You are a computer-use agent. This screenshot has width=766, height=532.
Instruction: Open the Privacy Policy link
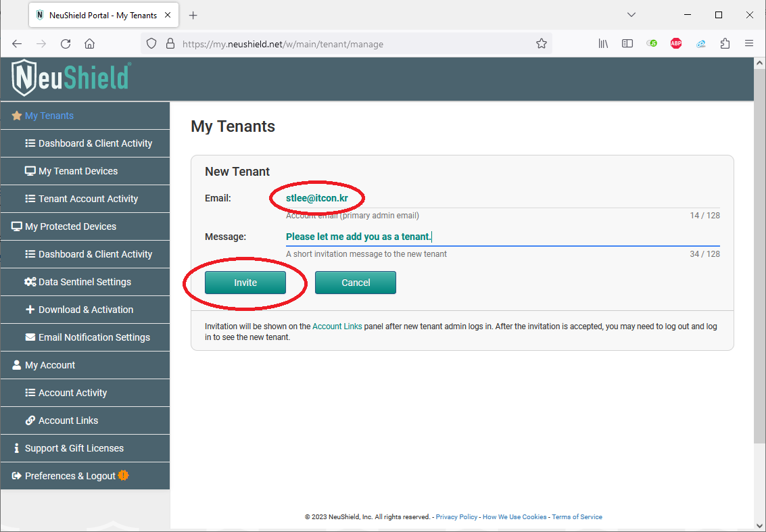tap(456, 517)
